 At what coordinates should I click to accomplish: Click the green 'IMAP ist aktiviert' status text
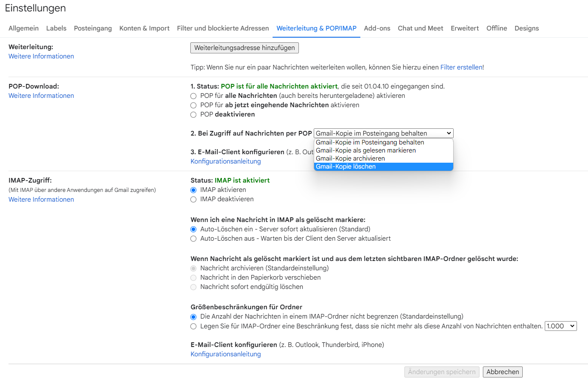pos(242,180)
